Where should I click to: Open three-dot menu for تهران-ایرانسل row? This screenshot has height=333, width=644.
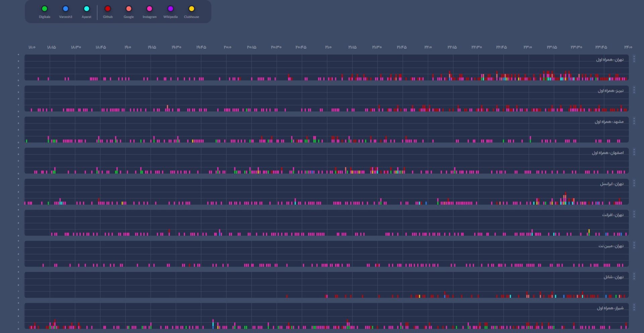(634, 183)
